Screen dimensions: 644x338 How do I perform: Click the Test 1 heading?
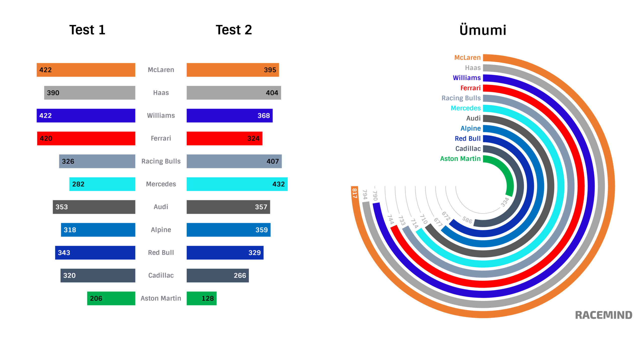pyautogui.click(x=87, y=30)
